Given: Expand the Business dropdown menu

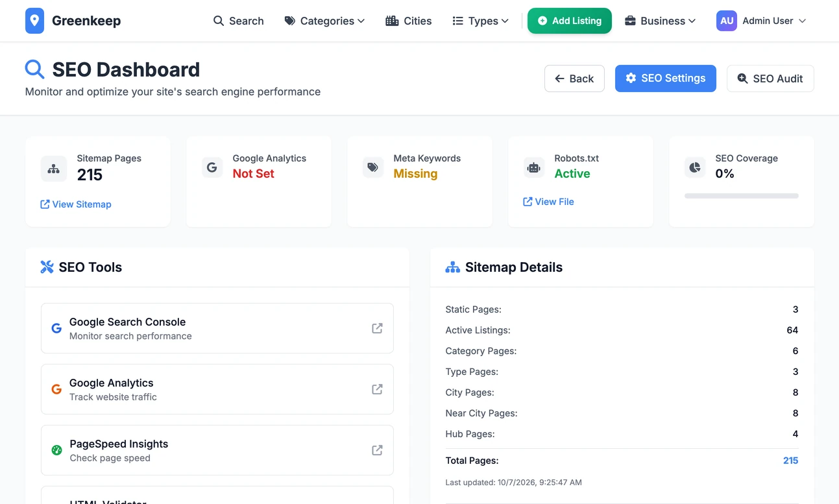Looking at the screenshot, I should 660,21.
